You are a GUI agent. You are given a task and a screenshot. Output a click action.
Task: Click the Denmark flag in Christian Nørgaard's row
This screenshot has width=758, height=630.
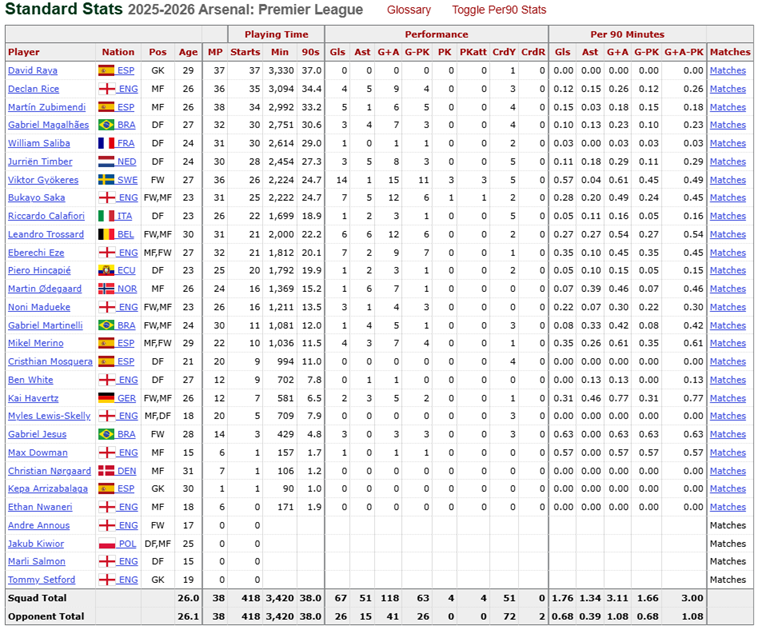tap(106, 471)
